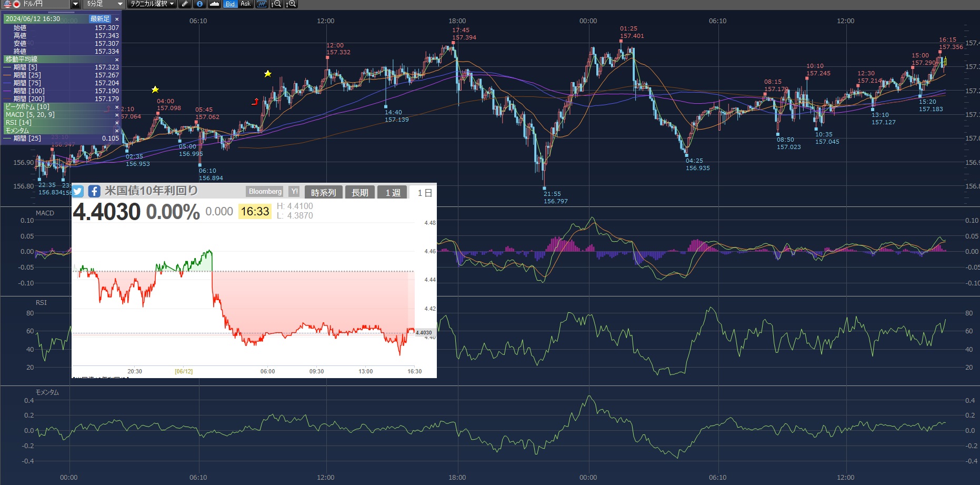The width and height of the screenshot is (980, 485).
Task: Open the Bloomberg link
Action: tap(265, 192)
